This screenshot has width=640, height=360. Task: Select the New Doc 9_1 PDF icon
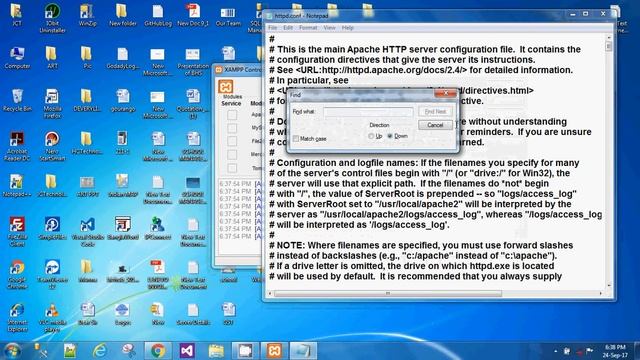[193, 16]
